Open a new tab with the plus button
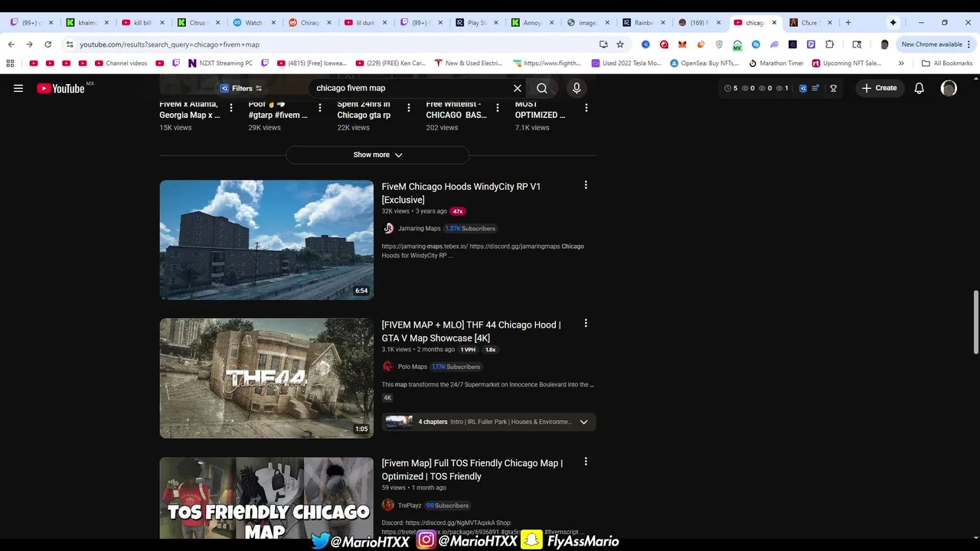Image resolution: width=980 pixels, height=551 pixels. (x=848, y=23)
